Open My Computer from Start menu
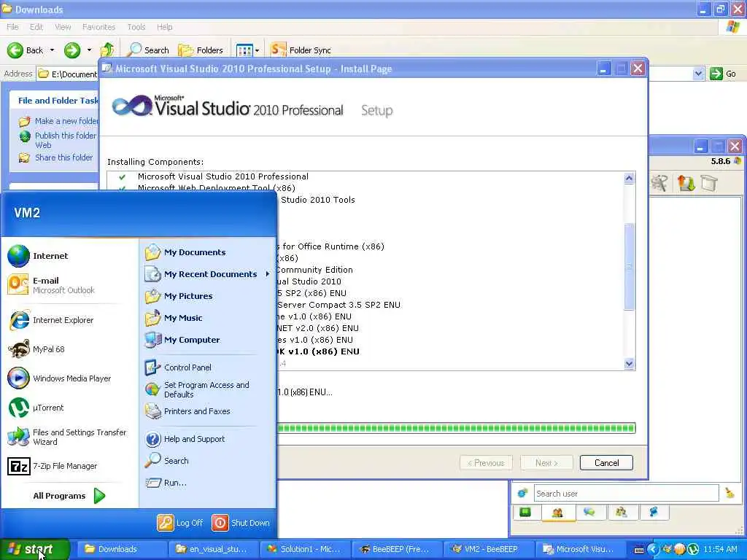 click(x=182, y=340)
